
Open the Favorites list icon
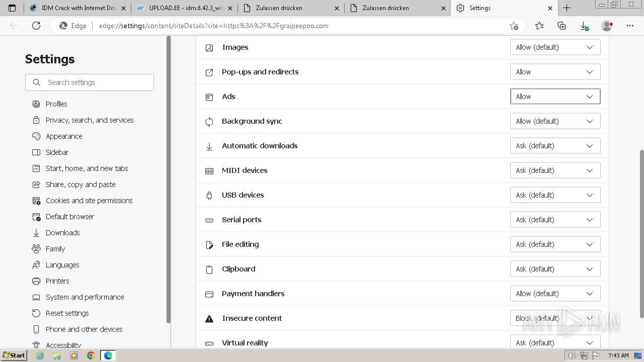[x=539, y=26]
